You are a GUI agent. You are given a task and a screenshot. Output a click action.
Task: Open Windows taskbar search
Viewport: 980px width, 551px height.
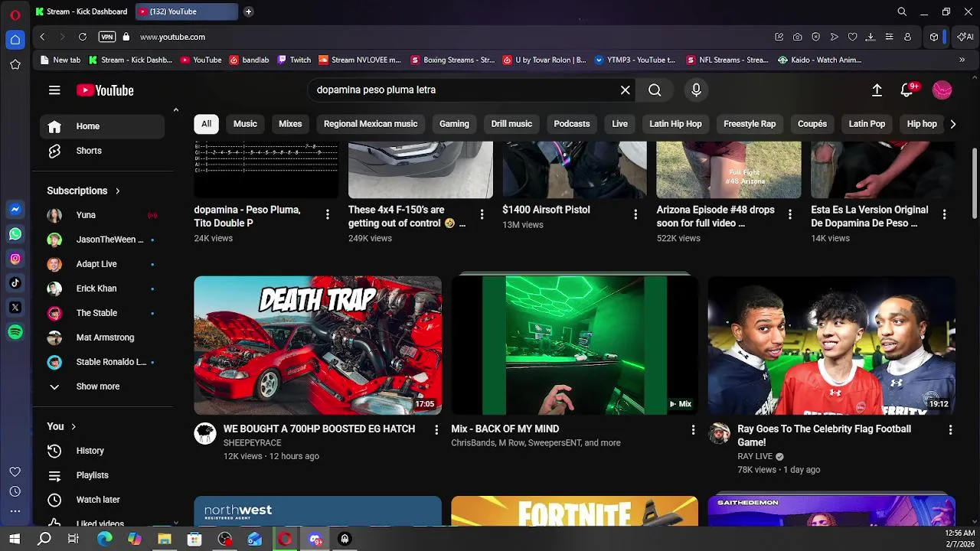44,539
